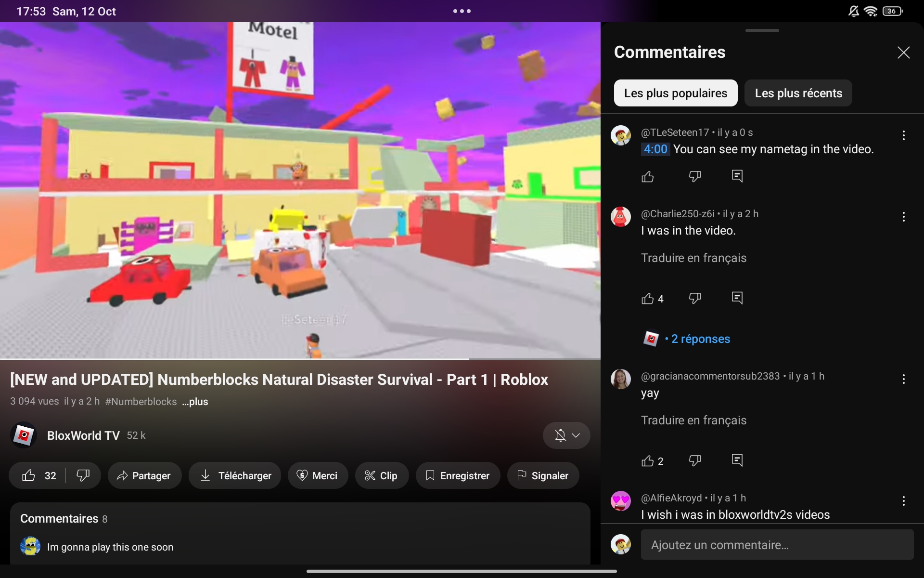Reply to the @Charlie250-z6i comment
This screenshot has width=924, height=578.
coord(737,298)
